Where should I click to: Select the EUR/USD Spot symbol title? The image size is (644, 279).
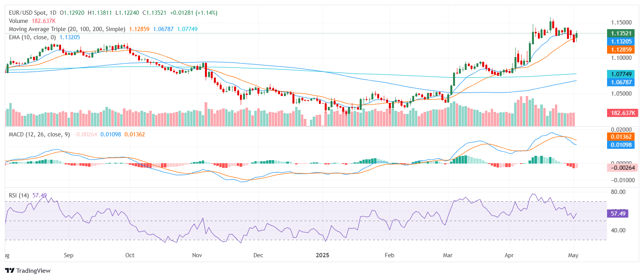point(33,13)
